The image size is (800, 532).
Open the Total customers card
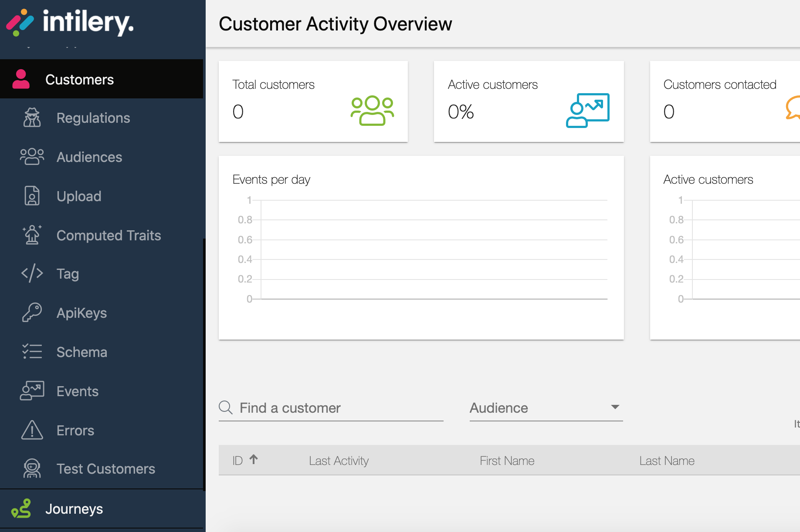coord(313,101)
